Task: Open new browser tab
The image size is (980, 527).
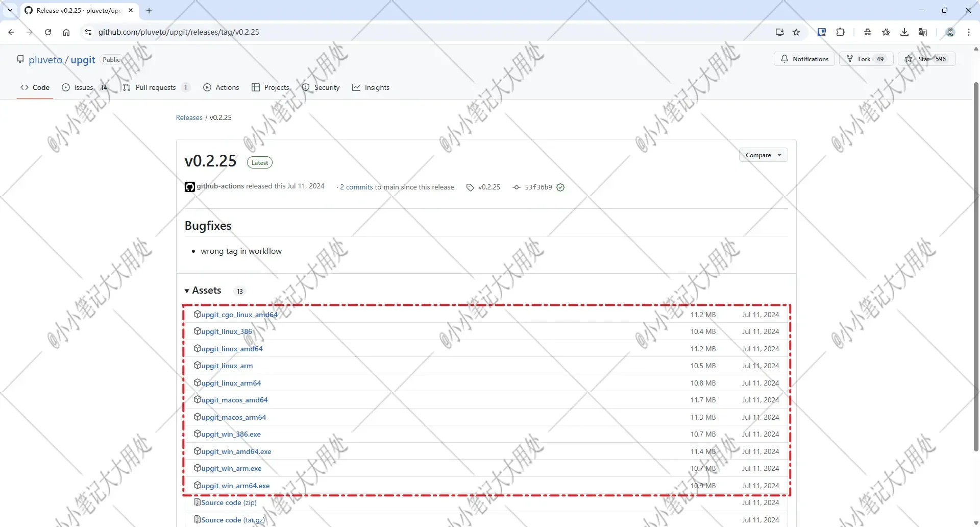Action: [149, 10]
